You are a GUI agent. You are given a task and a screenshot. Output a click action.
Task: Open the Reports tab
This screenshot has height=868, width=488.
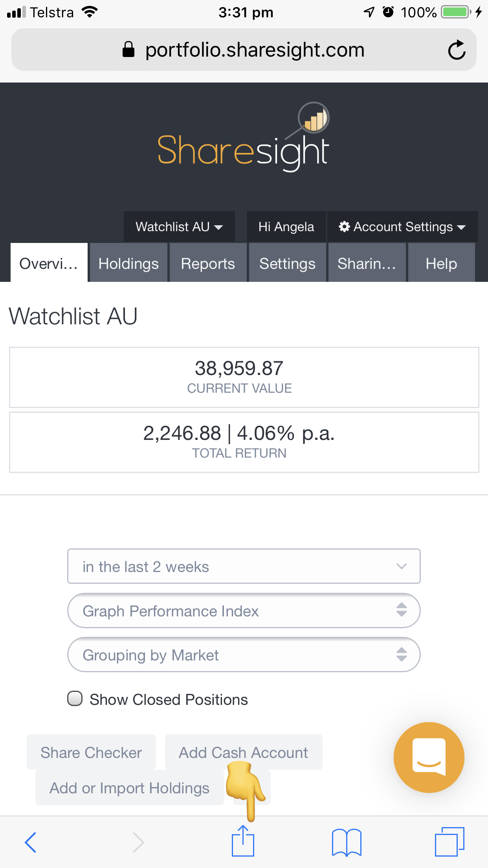coord(208,263)
